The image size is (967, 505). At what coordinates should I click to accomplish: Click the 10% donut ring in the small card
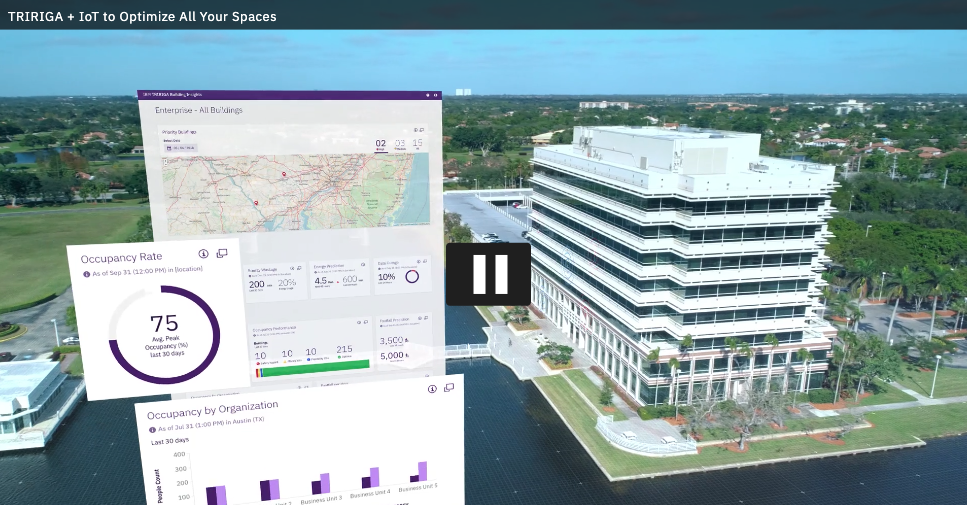click(412, 277)
